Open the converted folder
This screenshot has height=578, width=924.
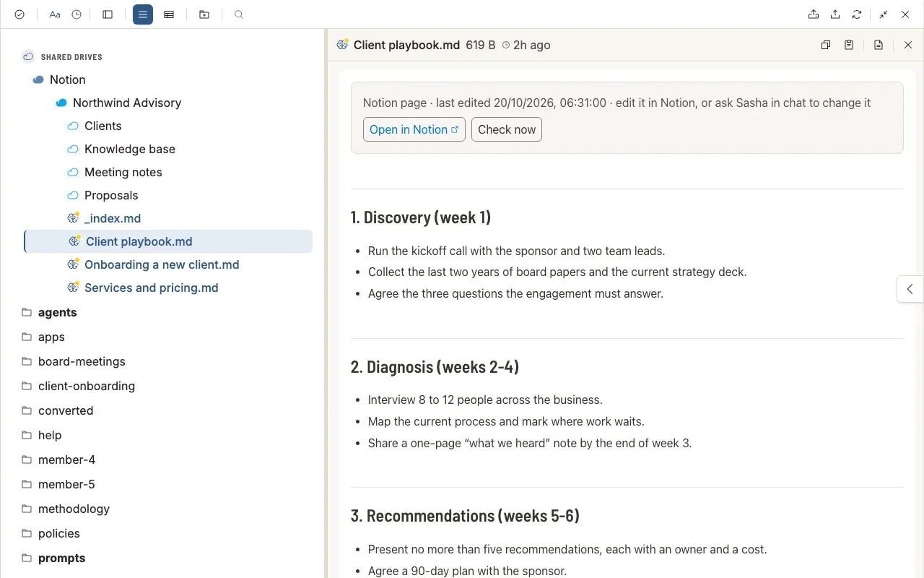66,410
